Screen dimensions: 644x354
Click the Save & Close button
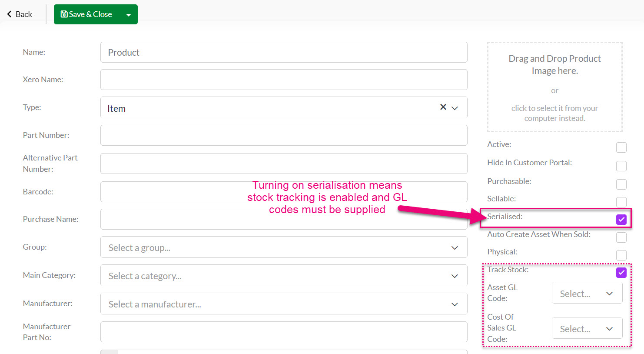(86, 14)
